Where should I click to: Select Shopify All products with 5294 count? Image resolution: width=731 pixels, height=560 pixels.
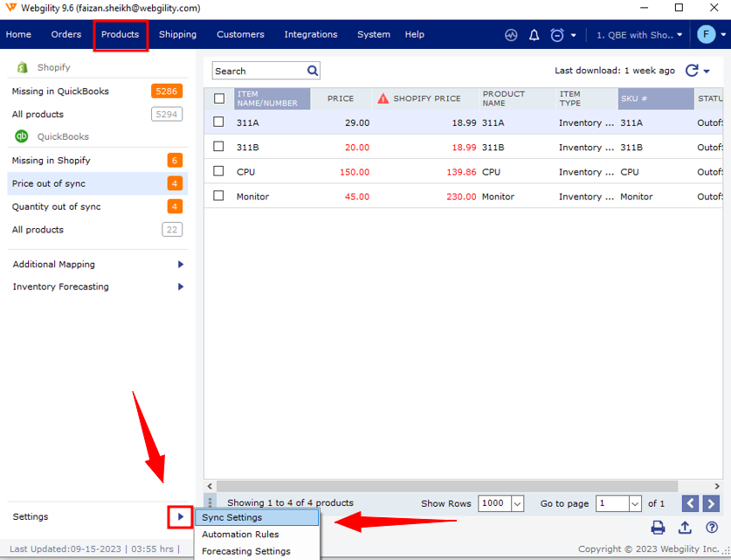pyautogui.click(x=98, y=114)
